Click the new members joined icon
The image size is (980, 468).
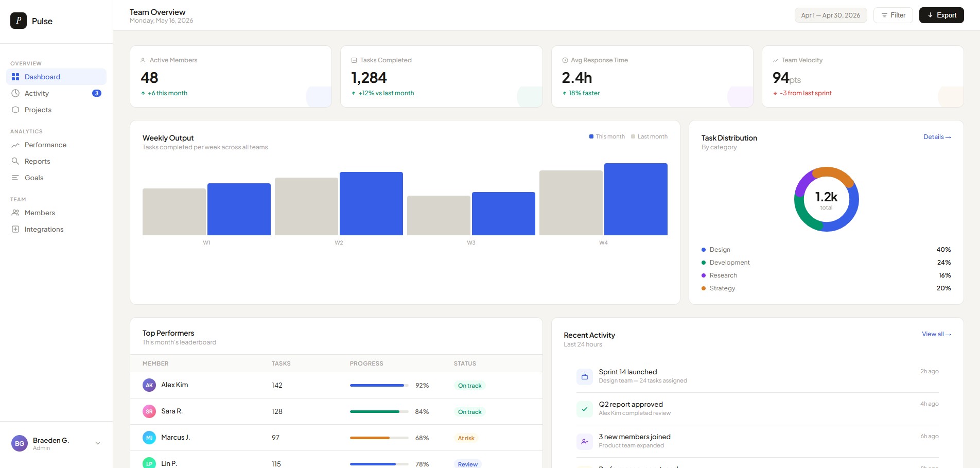585,441
